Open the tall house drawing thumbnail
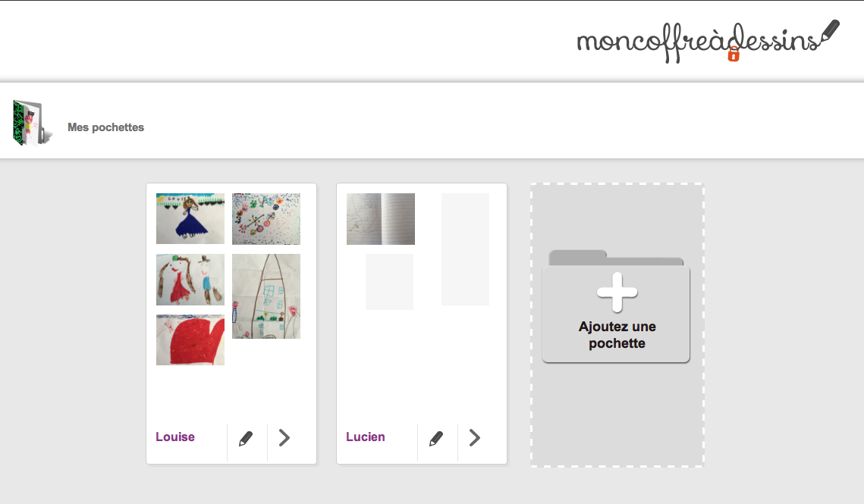The height and width of the screenshot is (504, 864). pos(266,296)
